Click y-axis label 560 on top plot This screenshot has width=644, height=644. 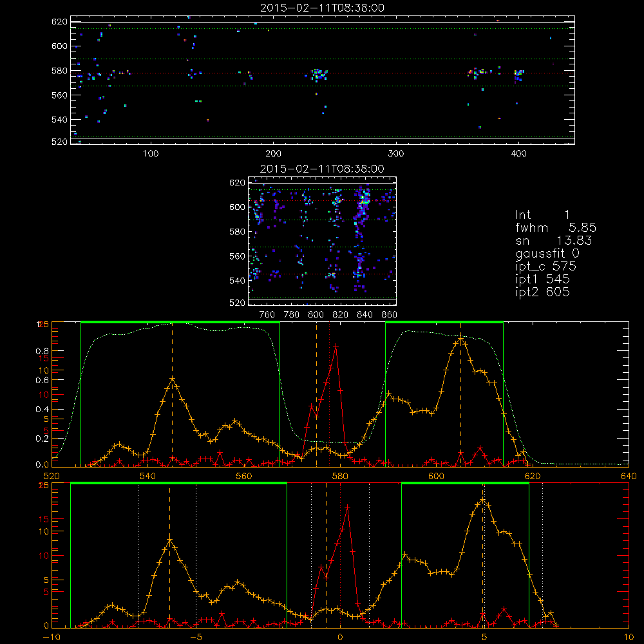59,95
